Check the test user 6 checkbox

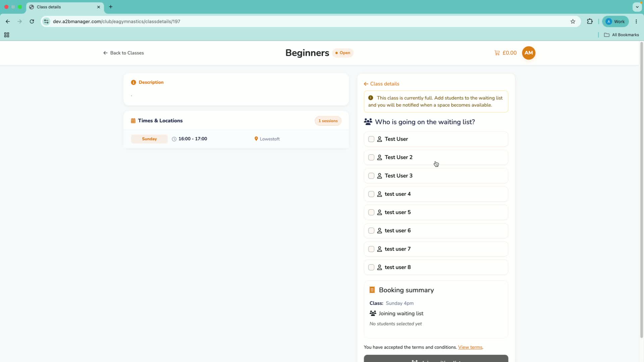click(x=371, y=231)
